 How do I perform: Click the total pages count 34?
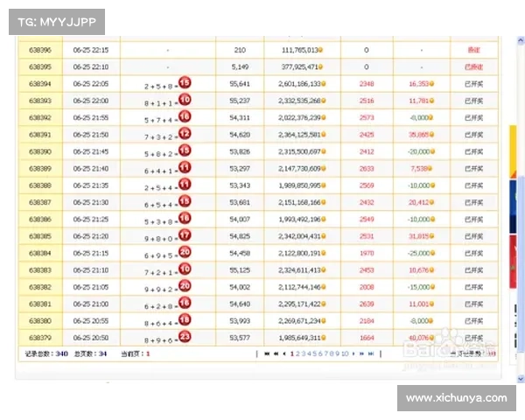pos(102,353)
